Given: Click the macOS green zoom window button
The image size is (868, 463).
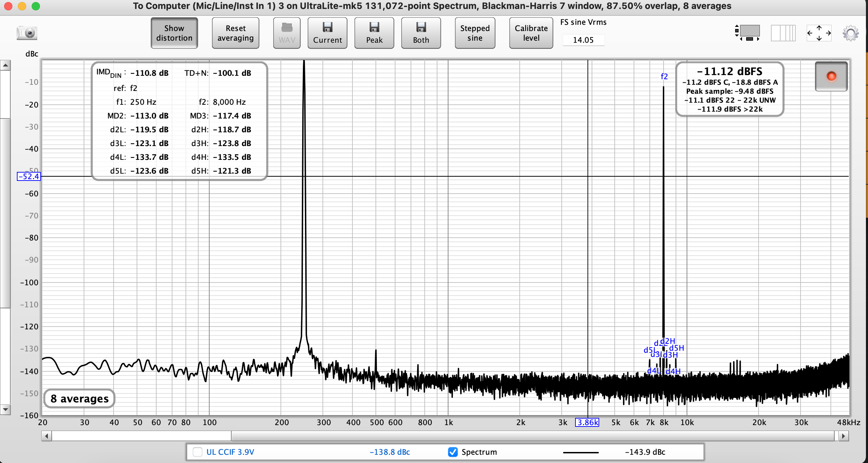Looking at the screenshot, I should point(36,6).
